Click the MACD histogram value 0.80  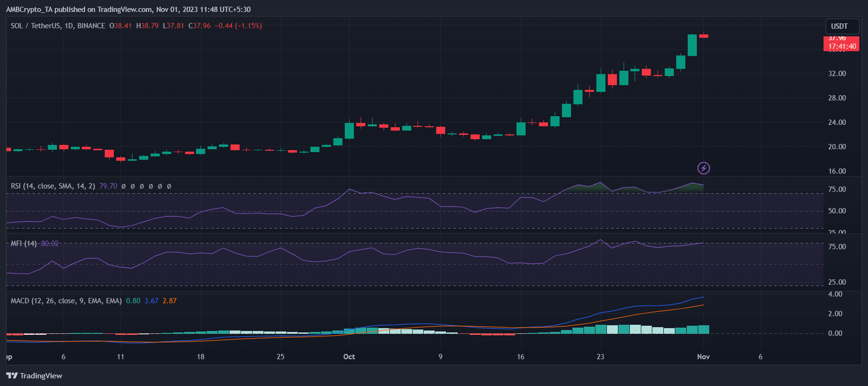pos(133,301)
